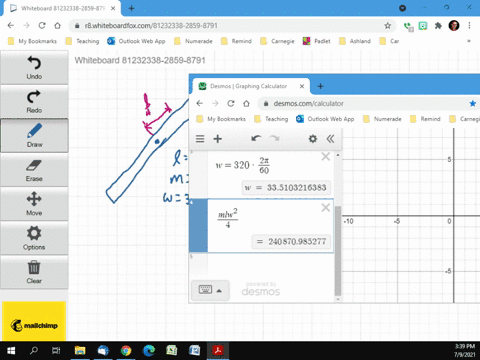Delete the w = 320 expression
The width and height of the screenshot is (480, 360).
[x=326, y=157]
